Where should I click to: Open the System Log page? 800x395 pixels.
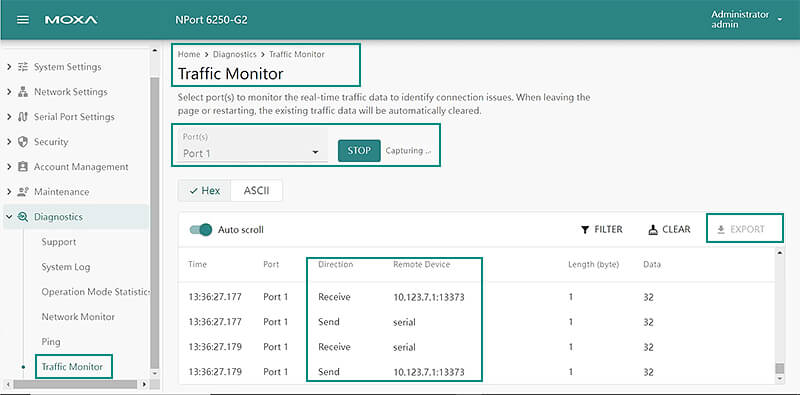(66, 267)
